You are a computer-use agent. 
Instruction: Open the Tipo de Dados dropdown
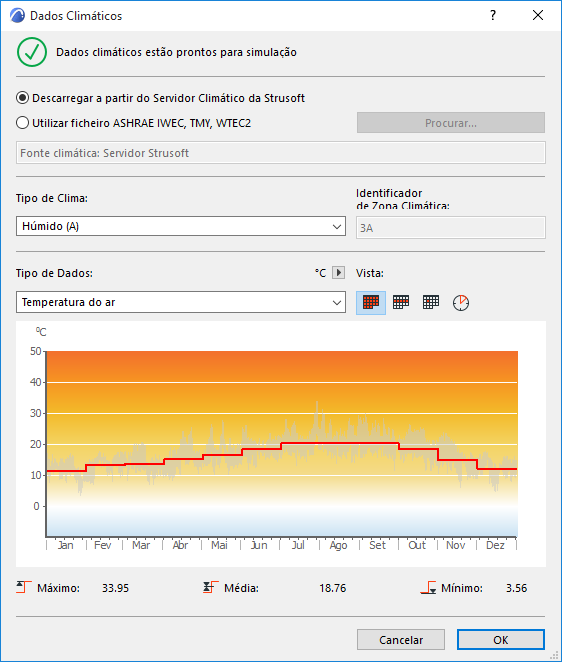(x=181, y=302)
